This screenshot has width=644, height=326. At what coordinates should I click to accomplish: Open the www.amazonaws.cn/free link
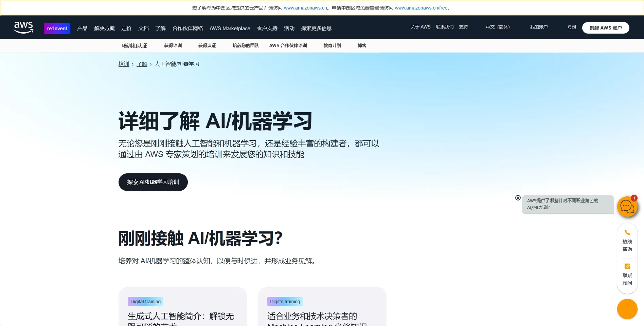pyautogui.click(x=421, y=7)
